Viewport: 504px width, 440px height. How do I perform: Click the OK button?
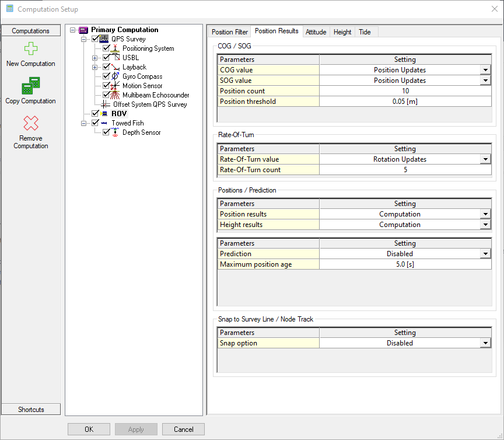click(x=89, y=429)
